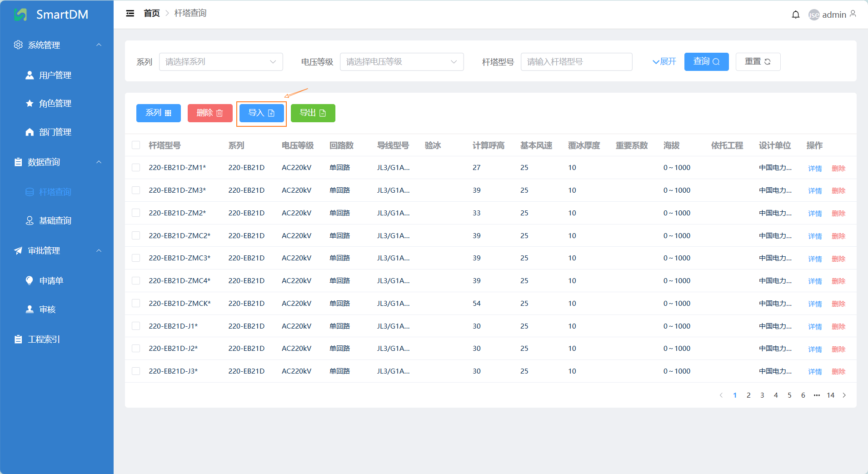Click the 电压等级 column header
Viewport: 868px width, 474px height.
point(298,145)
